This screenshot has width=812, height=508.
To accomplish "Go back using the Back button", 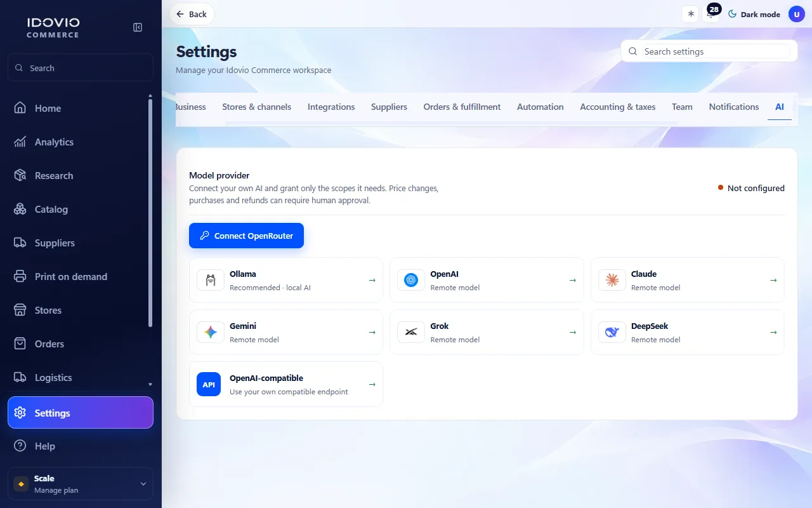I will pos(192,14).
